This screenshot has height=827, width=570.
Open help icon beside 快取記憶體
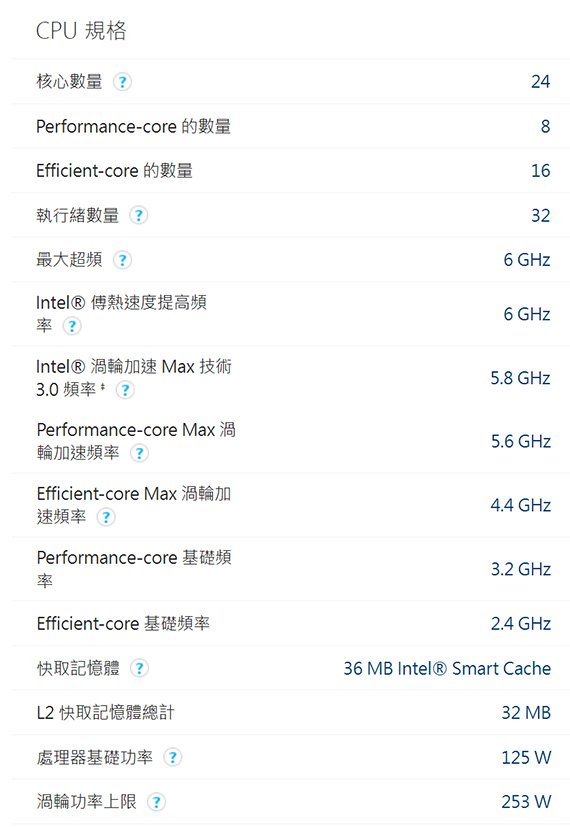pyautogui.click(x=139, y=668)
